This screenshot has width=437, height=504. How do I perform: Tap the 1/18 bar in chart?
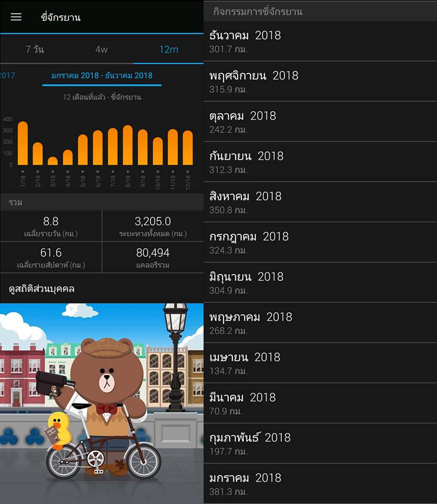(23, 143)
